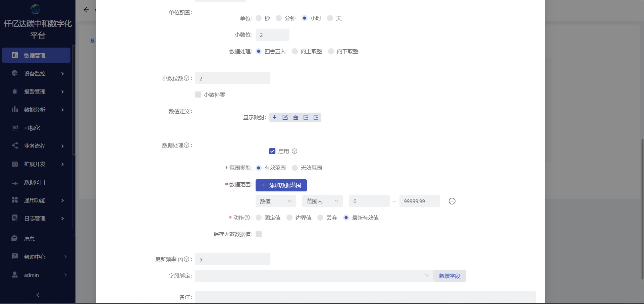Click admin user icon in sidebar
The height and width of the screenshot is (304, 644).
15,275
